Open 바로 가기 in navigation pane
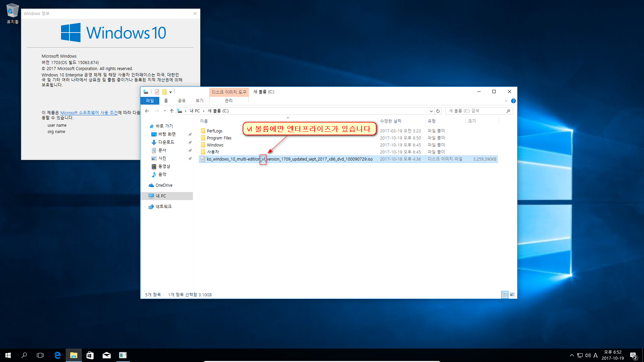Image resolution: width=644 pixels, height=362 pixels. 164,126
